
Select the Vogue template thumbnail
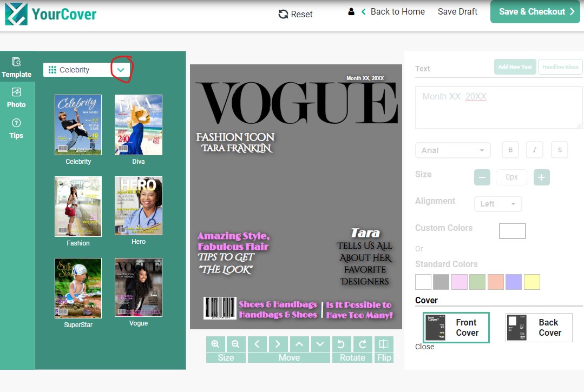pos(139,288)
